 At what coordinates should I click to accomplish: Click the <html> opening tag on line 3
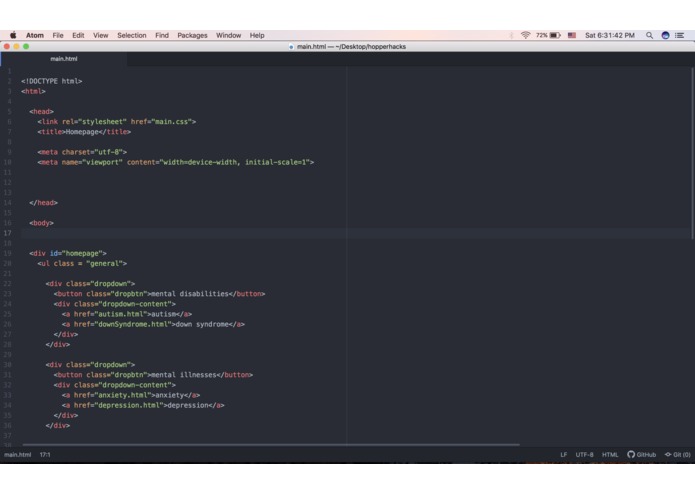coord(33,91)
